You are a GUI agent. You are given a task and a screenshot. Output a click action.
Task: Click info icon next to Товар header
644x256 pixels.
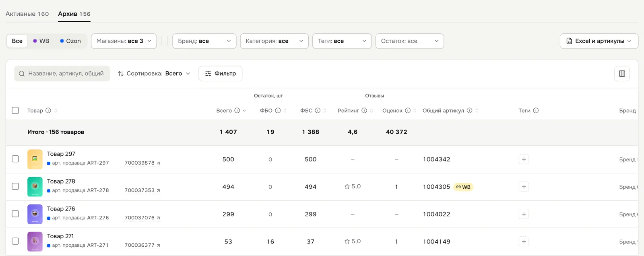(48, 111)
